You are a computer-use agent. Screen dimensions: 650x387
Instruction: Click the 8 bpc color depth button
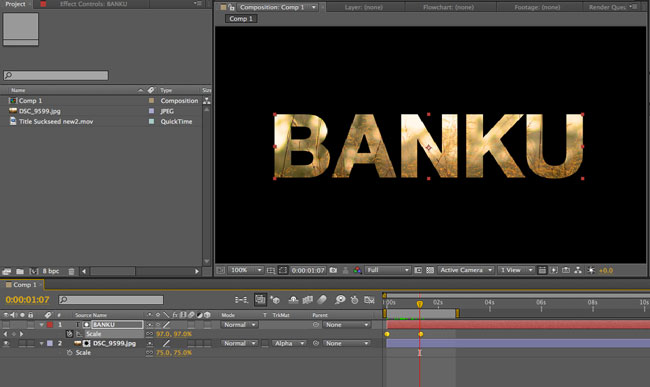click(x=51, y=271)
